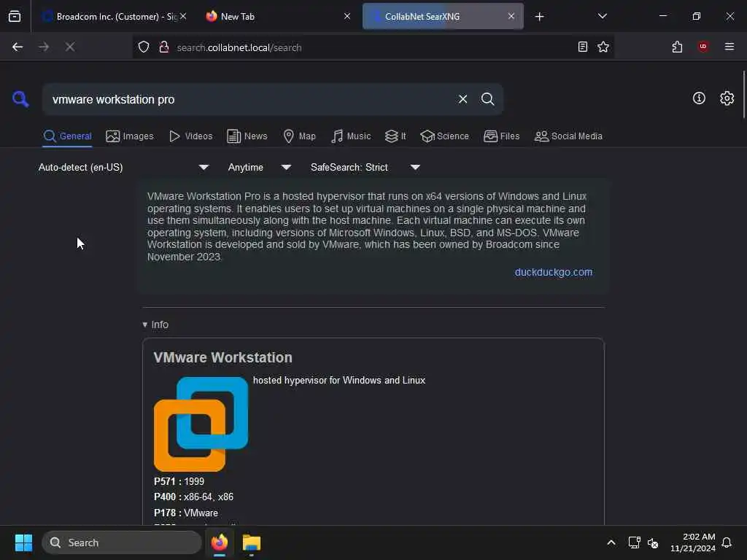Open a new browser tab plus button

coord(539,17)
